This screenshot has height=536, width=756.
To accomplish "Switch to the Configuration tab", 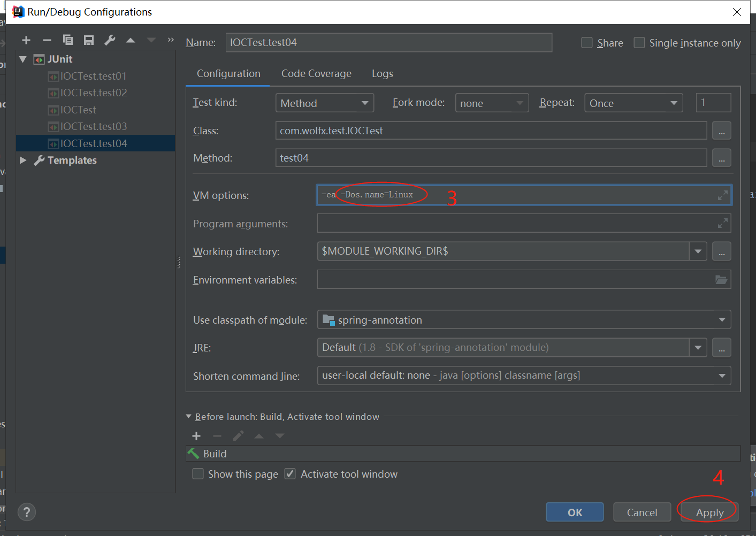I will click(228, 73).
